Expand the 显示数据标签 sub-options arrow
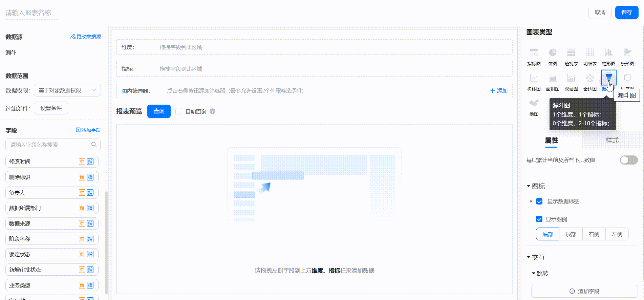This screenshot has height=300, width=644. tap(531, 201)
